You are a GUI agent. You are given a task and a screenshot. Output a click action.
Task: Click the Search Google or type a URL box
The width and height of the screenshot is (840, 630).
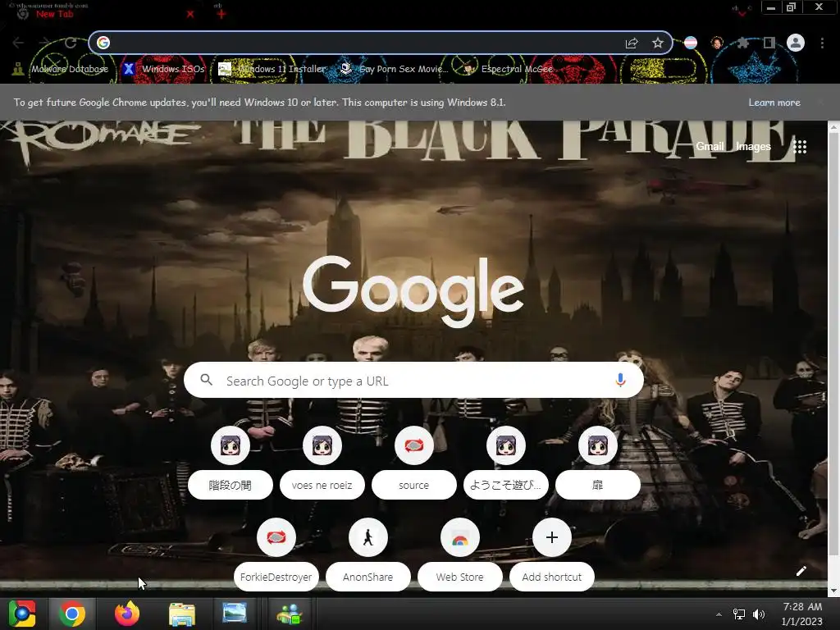click(x=413, y=381)
